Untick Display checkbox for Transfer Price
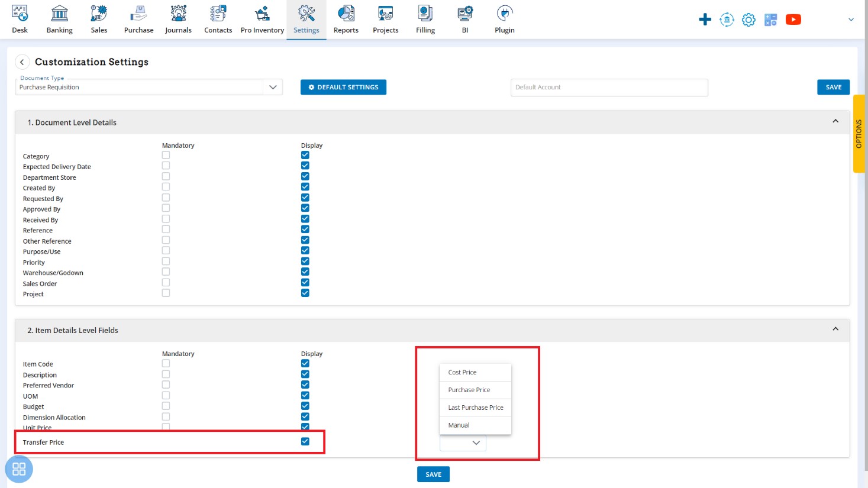868x488 pixels. pos(305,442)
